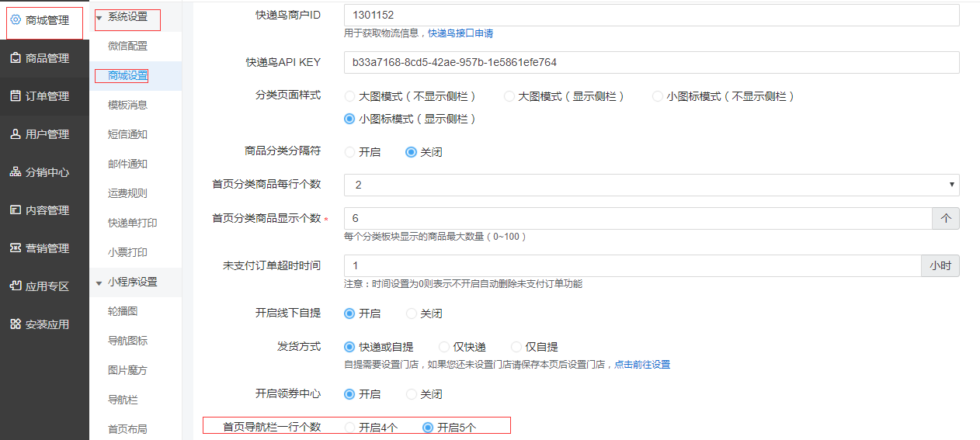
Task: Click the gear icon beside 商城管理
Action: [16, 20]
